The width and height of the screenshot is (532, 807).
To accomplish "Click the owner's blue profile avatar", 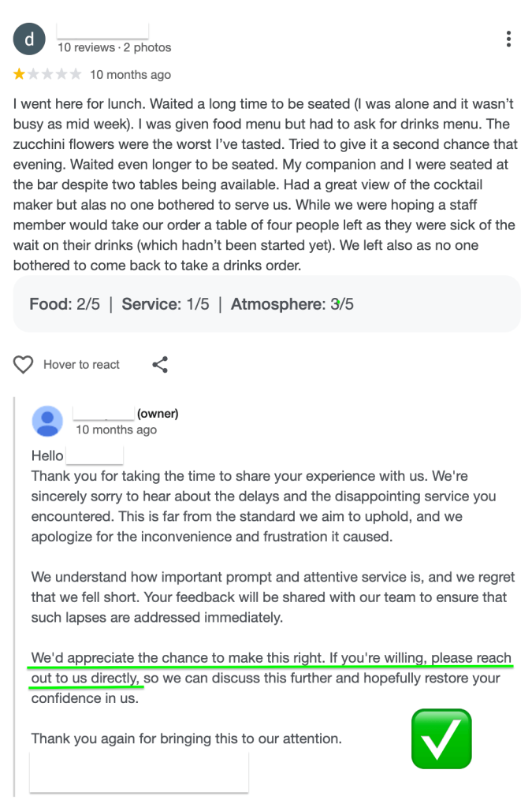I will click(47, 421).
